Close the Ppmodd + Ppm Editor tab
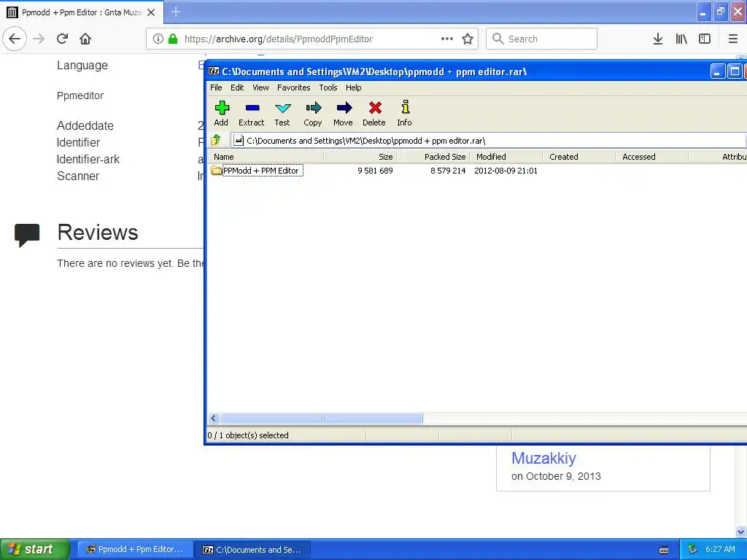Screen dimensions: 747x560 coord(151,12)
